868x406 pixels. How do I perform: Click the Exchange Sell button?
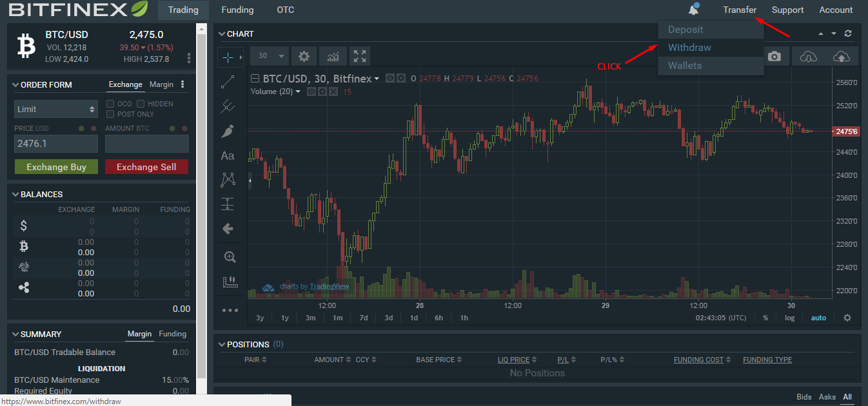pos(146,167)
